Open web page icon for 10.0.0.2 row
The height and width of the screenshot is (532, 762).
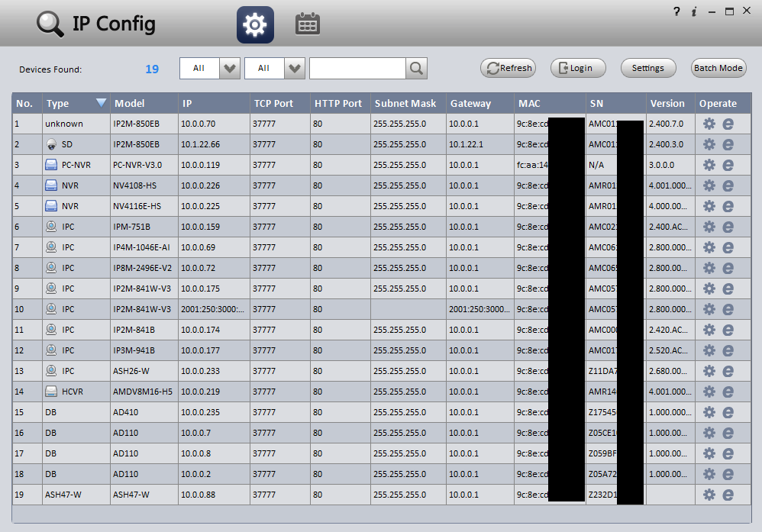[728, 474]
